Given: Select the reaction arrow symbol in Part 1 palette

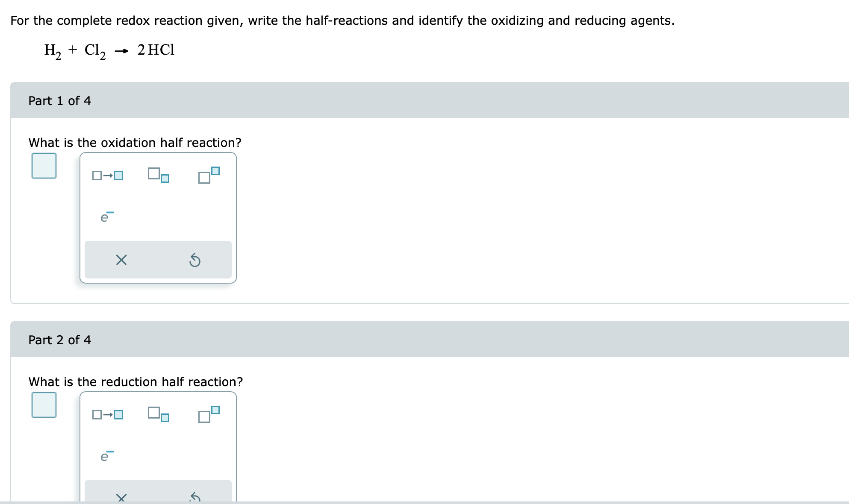Looking at the screenshot, I should click(108, 174).
